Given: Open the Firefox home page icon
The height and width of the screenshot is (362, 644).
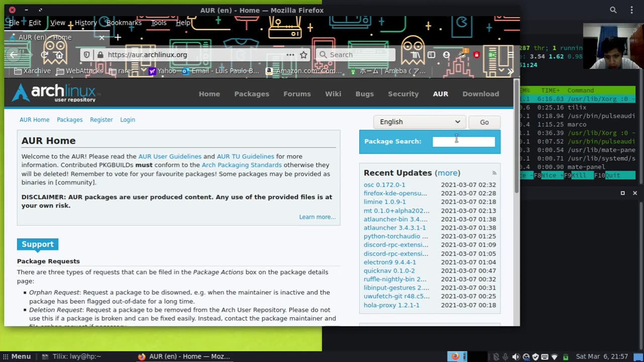Looking at the screenshot, I should 59,55.
